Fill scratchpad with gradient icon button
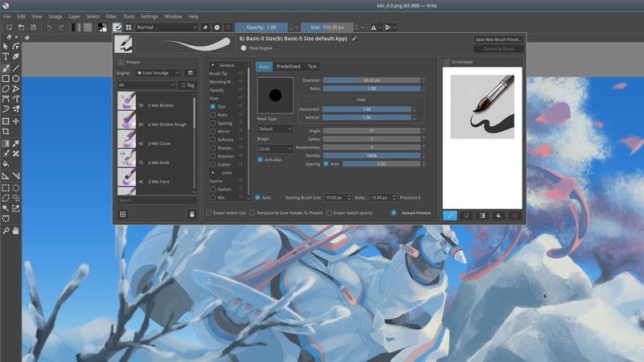This screenshot has height=362, width=644. 481,215
